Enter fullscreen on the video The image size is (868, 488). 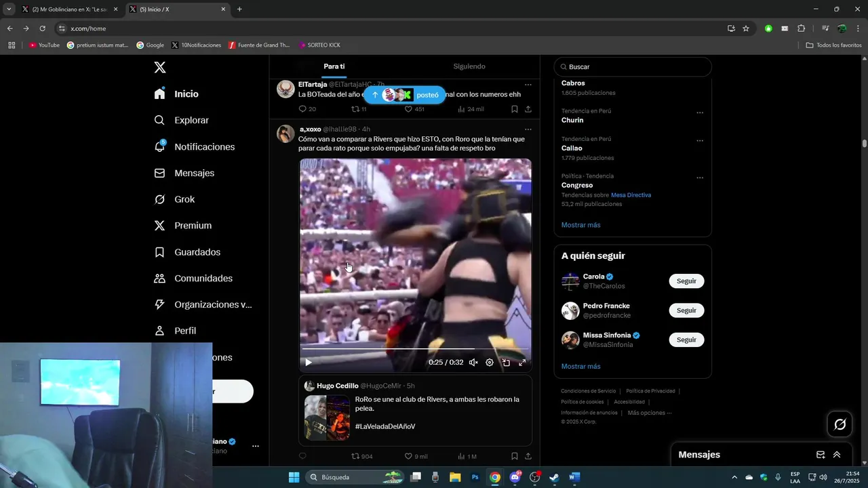[522, 363]
